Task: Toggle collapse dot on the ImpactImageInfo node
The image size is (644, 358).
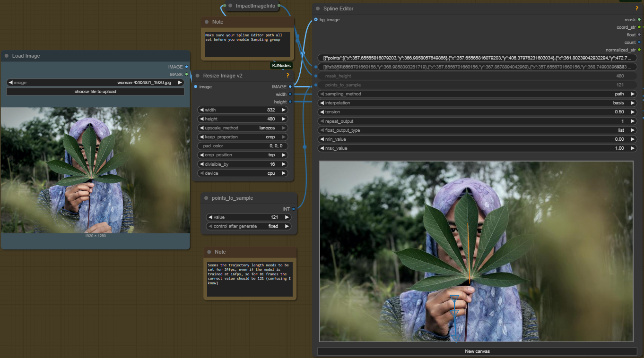Action: (230, 6)
